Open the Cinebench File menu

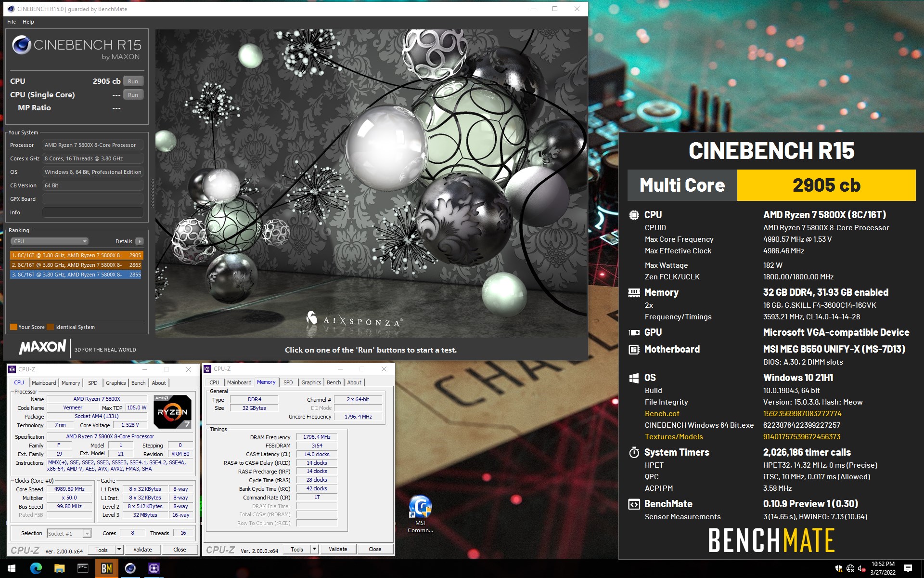(x=12, y=22)
